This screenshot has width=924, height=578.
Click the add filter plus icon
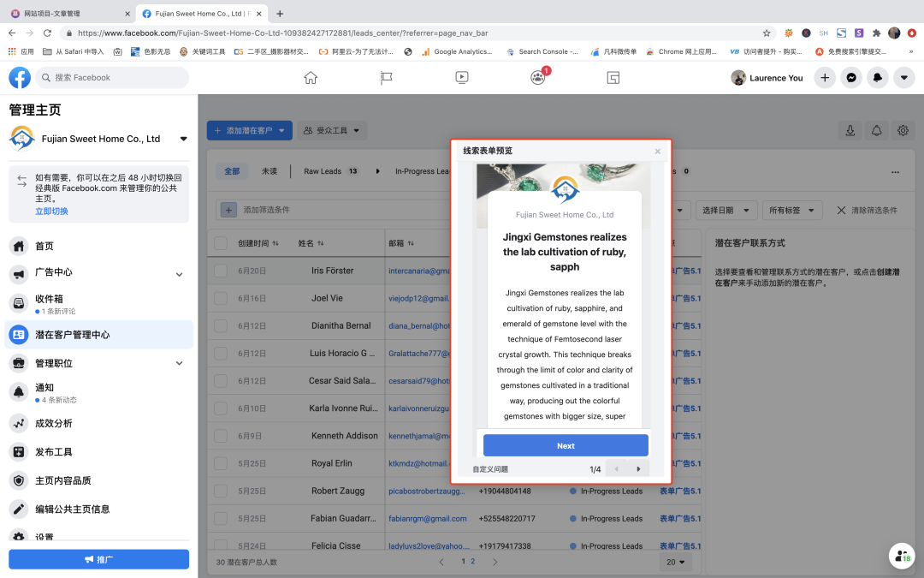point(228,210)
